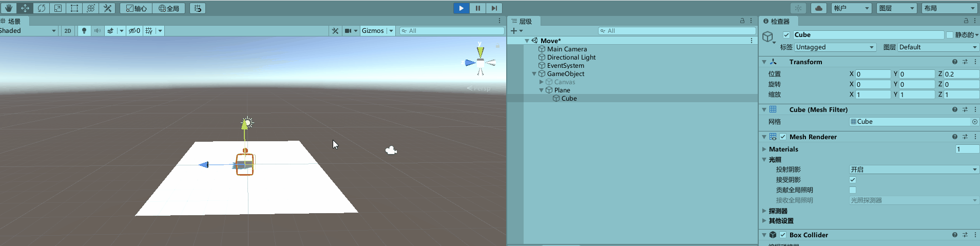Open 图层 layers dropdown in top bar
The height and width of the screenshot is (246, 980).
[897, 8]
